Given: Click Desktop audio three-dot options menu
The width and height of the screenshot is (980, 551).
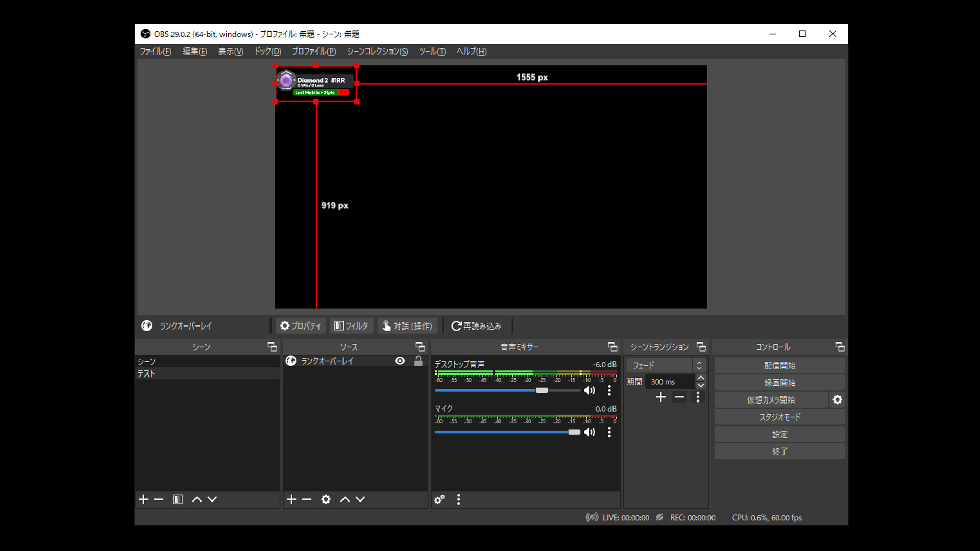Looking at the screenshot, I should pyautogui.click(x=609, y=391).
